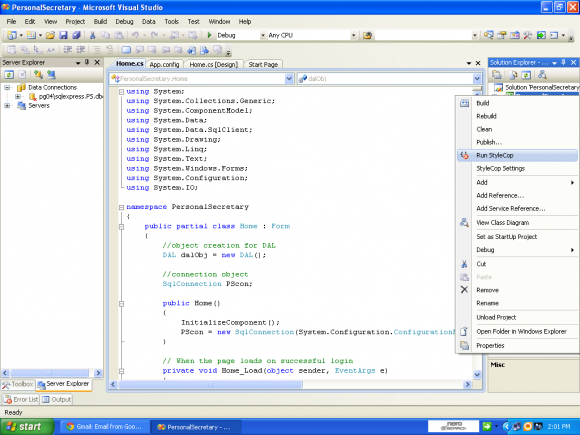Click the Cut scissors icon in toolbar
The width and height of the screenshot is (580, 435).
[92, 35]
